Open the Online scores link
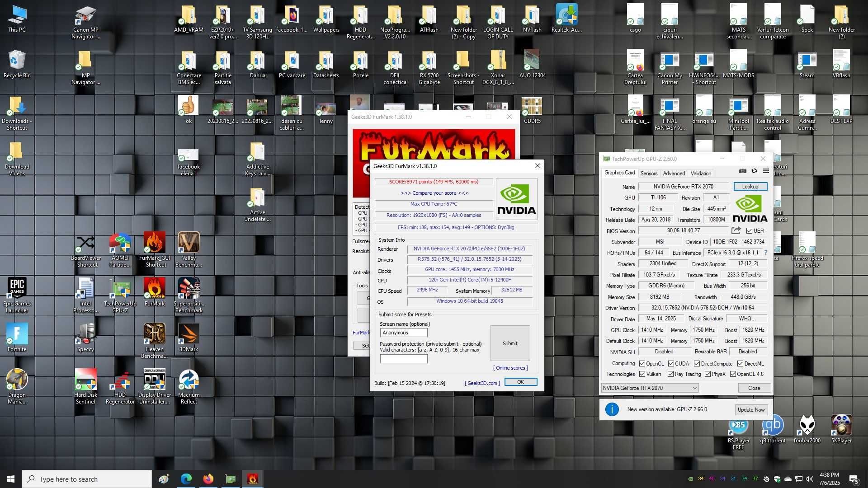The image size is (868, 488). coord(510,368)
